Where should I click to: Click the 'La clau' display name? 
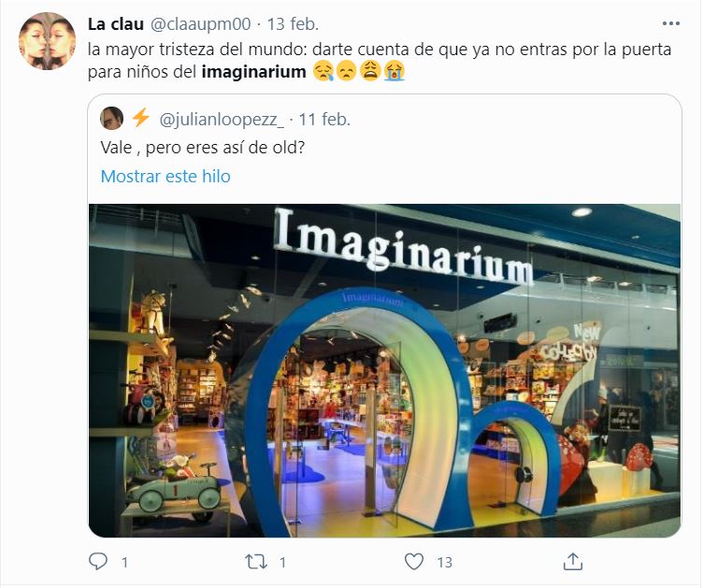pyautogui.click(x=116, y=24)
